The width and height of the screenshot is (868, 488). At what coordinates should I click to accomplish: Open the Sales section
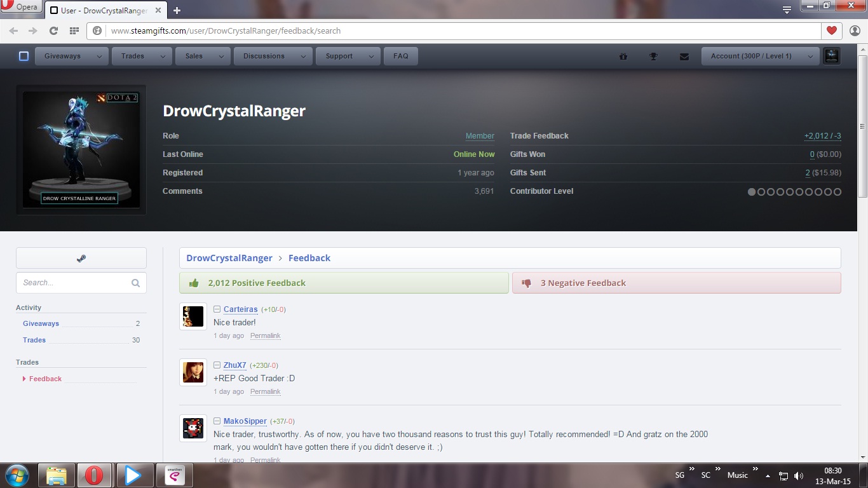tap(194, 56)
